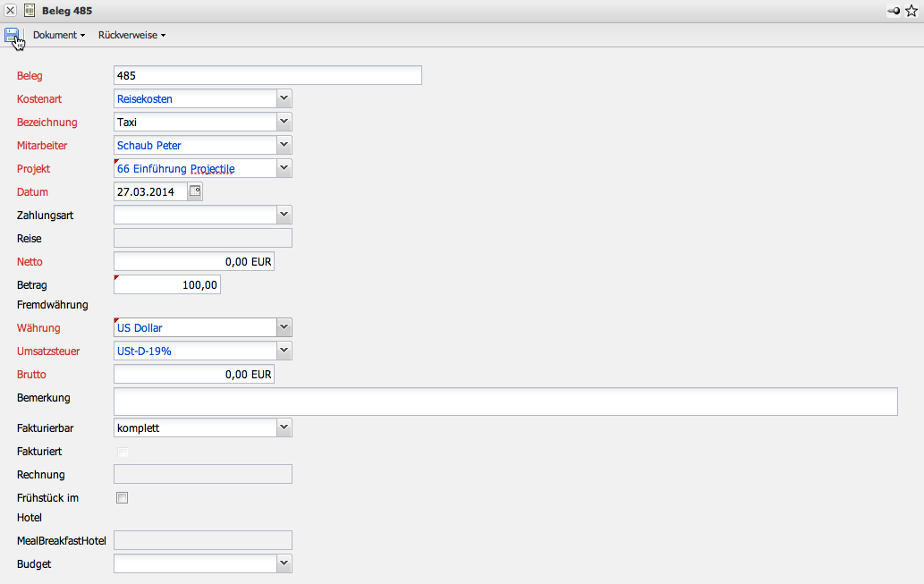This screenshot has height=584, width=924.
Task: Expand the Währung dropdown
Action: click(284, 327)
